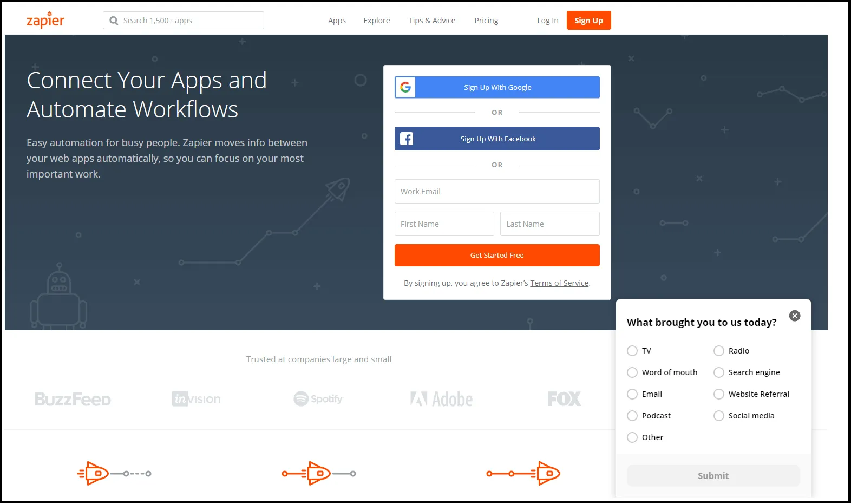Select the Email radio option
851x504 pixels.
[632, 394]
